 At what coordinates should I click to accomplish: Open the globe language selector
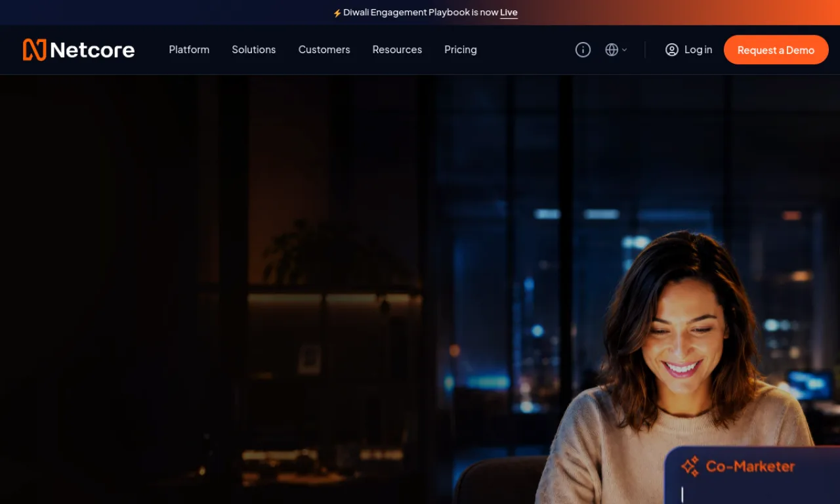616,50
